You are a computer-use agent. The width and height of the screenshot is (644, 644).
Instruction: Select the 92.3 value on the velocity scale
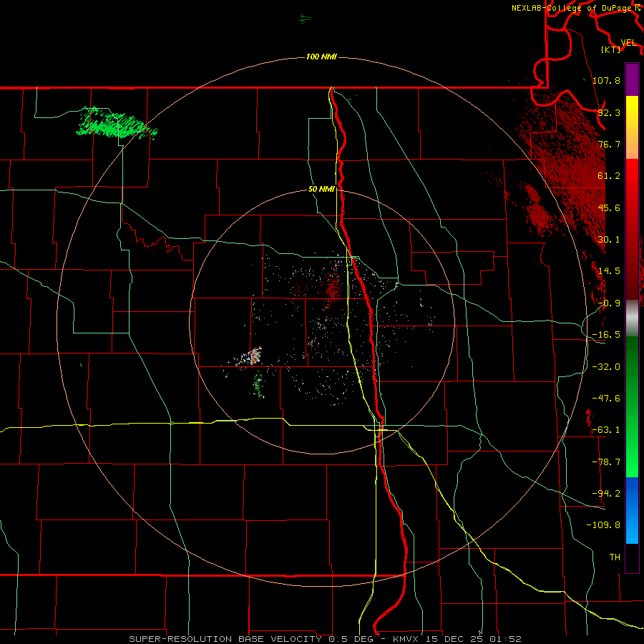tap(609, 112)
